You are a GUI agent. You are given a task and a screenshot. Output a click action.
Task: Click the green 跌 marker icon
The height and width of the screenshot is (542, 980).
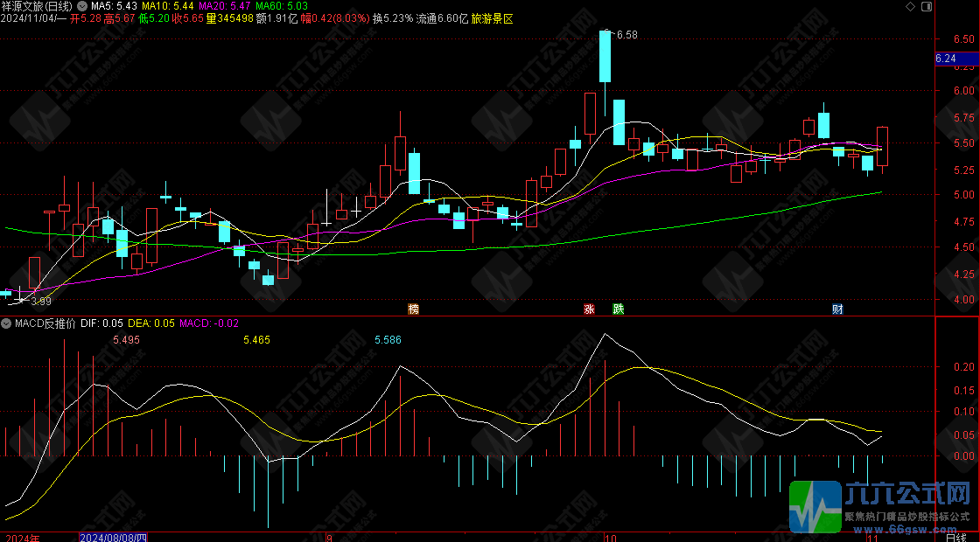point(618,309)
